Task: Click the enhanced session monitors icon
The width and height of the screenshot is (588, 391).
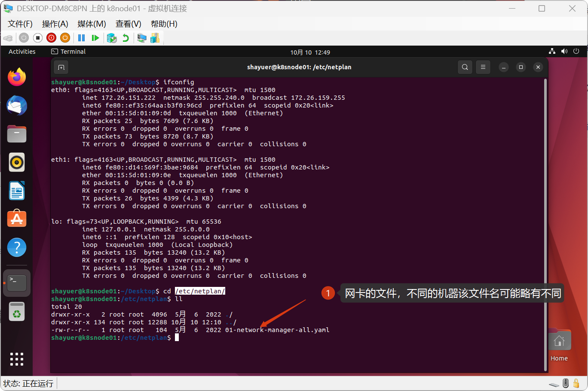Action: click(x=142, y=38)
